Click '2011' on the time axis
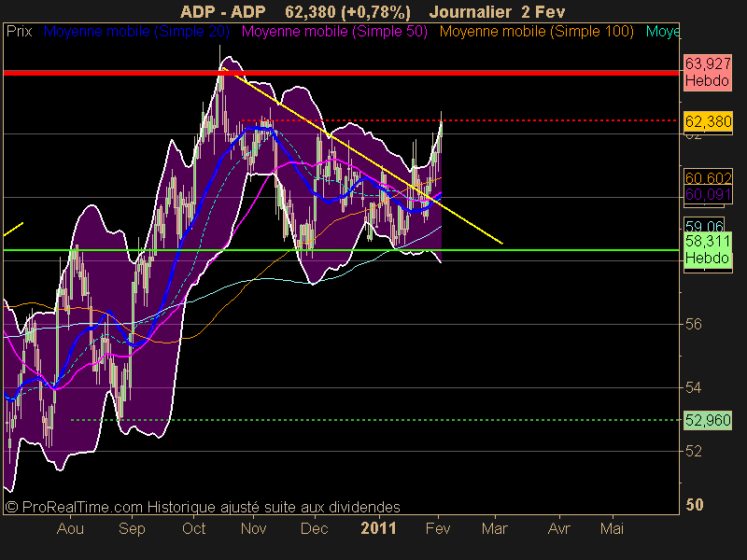 point(378,528)
